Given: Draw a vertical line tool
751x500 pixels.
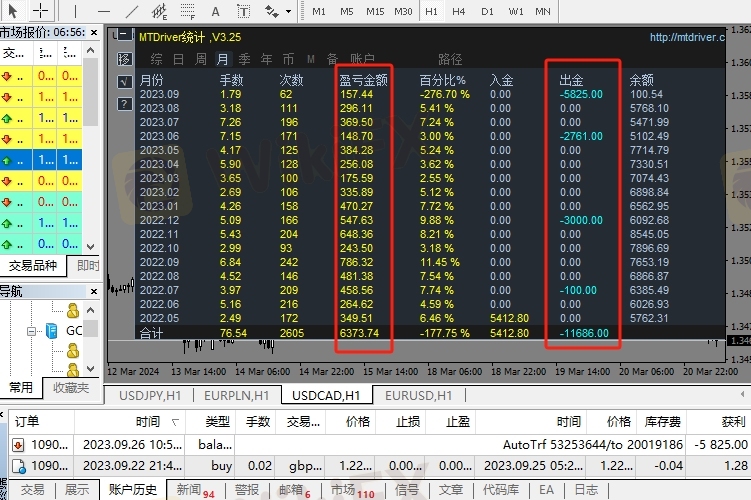Looking at the screenshot, I should click(75, 11).
